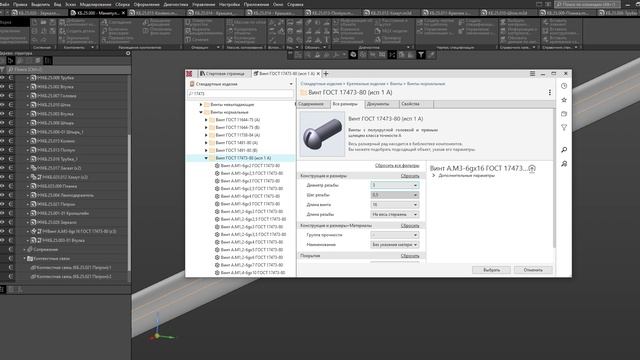
Task: Toggle visibility eye of Патрон component
Action: pos(2,204)
